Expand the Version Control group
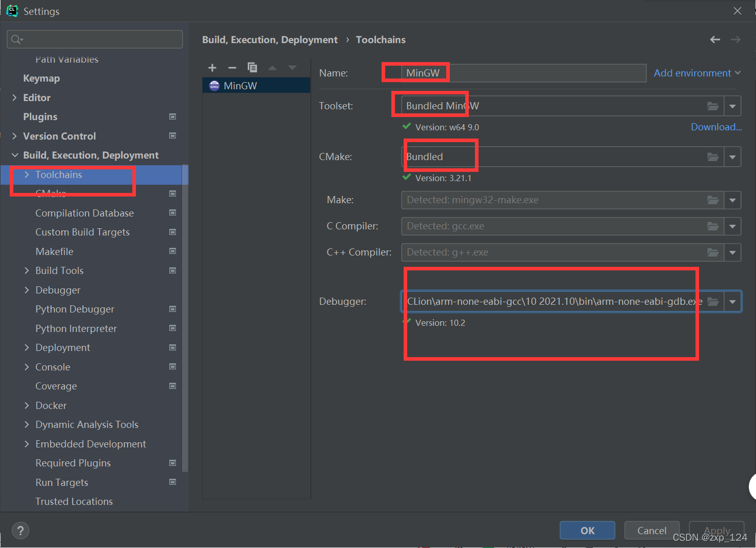 (14, 136)
